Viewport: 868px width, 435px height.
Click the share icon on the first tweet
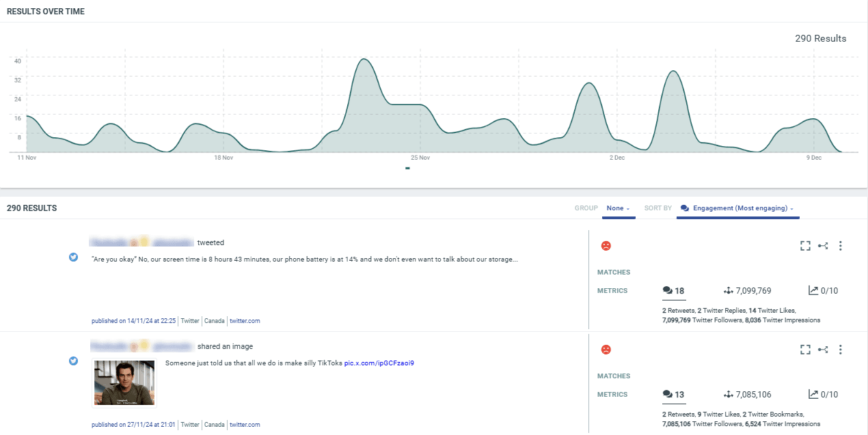[823, 245]
